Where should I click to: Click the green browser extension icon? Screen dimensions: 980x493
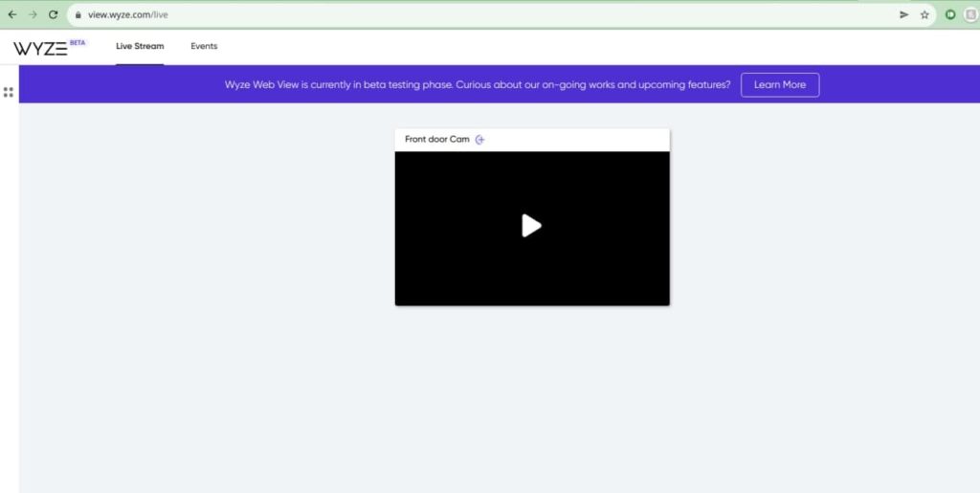[950, 14]
